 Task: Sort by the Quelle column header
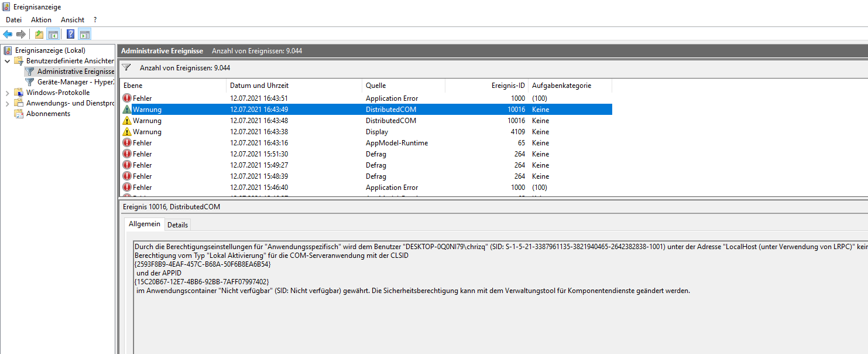403,86
